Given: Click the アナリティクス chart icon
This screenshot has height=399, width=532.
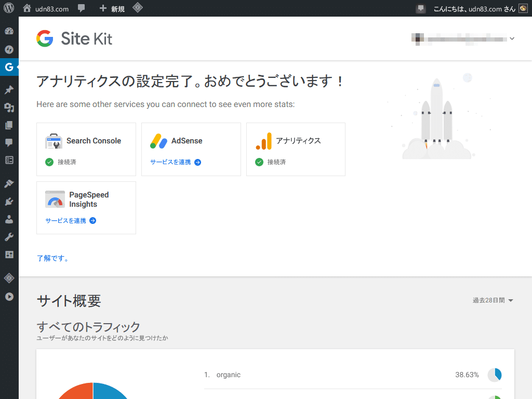Looking at the screenshot, I should point(263,141).
